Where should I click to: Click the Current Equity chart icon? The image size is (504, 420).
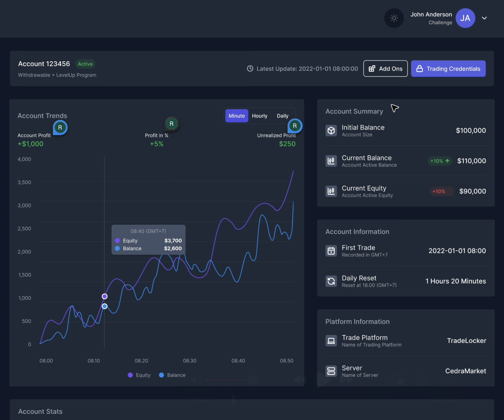pos(331,191)
